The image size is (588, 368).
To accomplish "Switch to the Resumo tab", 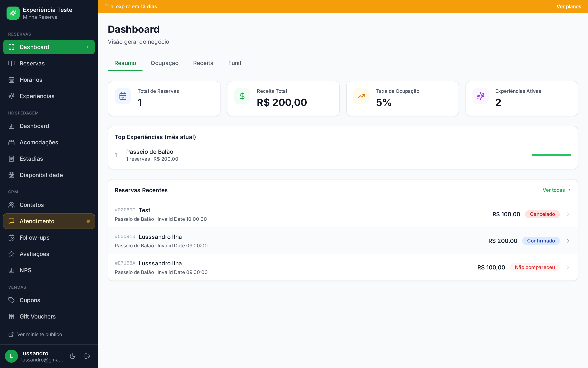I will tap(125, 63).
